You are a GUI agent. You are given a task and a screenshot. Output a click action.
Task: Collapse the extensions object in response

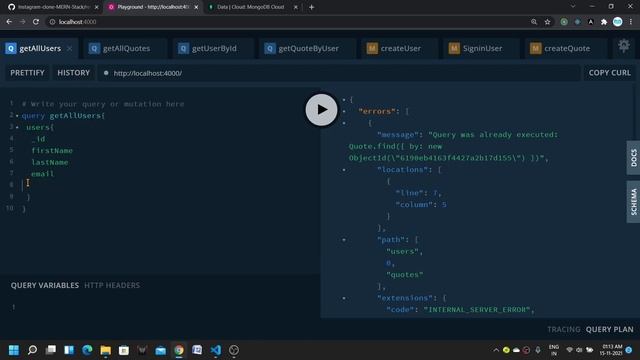point(344,298)
